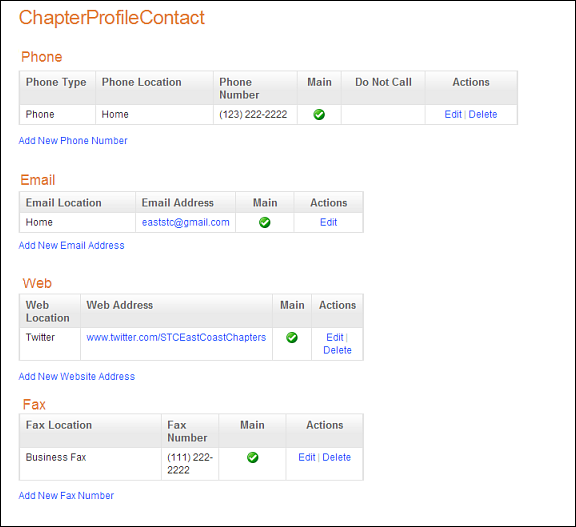The image size is (576, 527).
Task: Edit the Home phone number entry
Action: (453, 114)
